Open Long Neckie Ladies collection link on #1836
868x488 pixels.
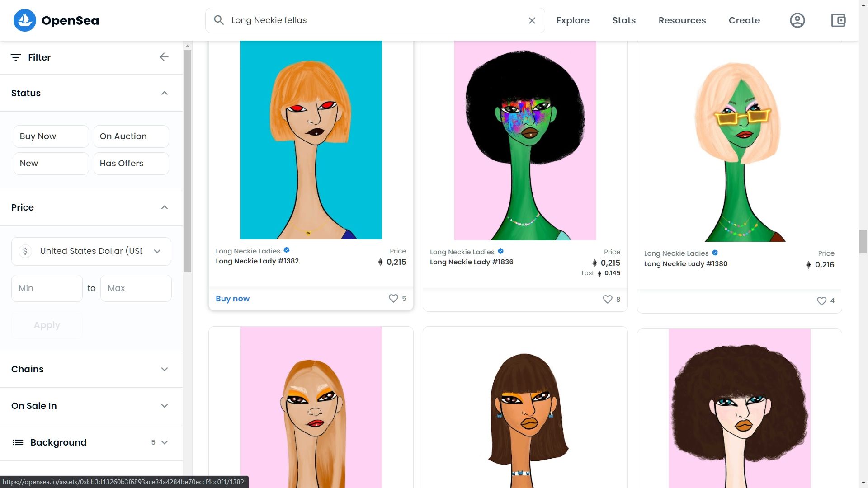(462, 252)
